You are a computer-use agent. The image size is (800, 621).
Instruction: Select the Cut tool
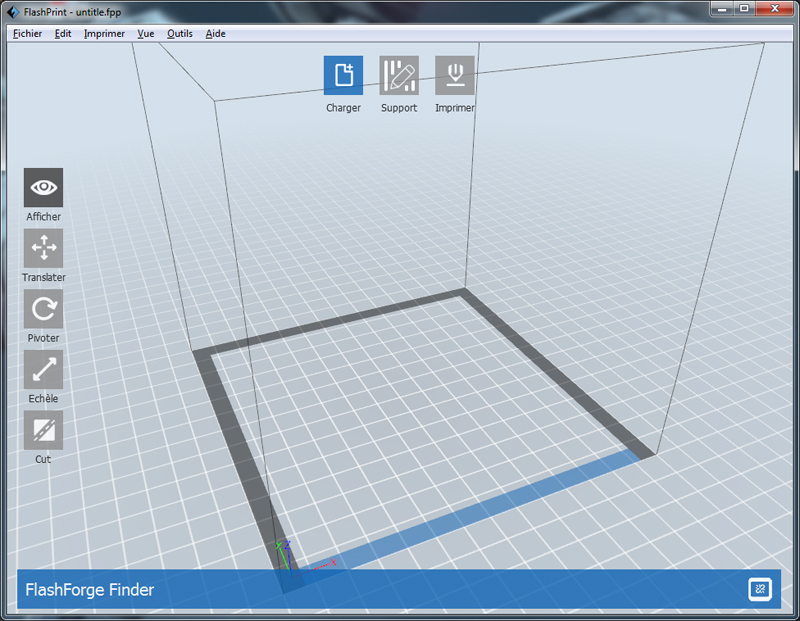(43, 430)
